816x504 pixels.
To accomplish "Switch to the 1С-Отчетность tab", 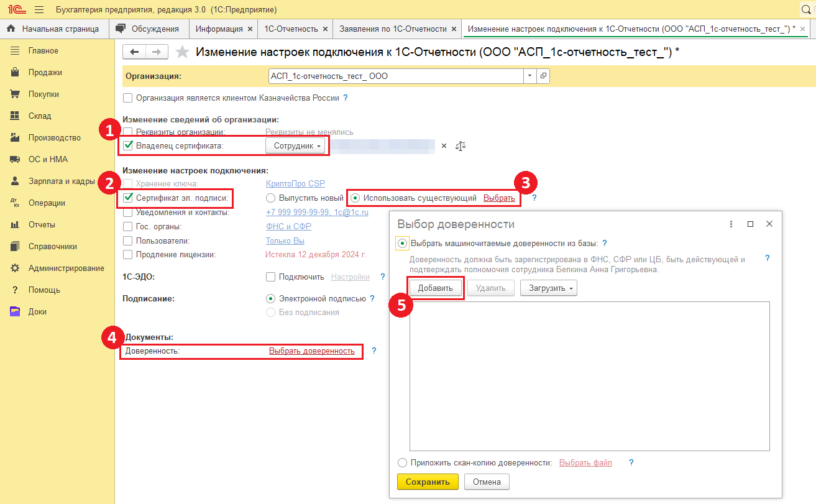I will click(291, 29).
